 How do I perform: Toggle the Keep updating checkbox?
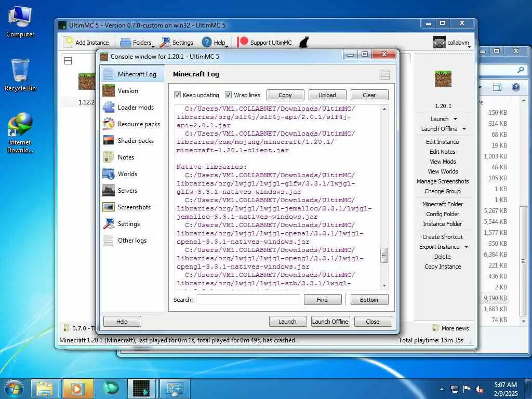(x=177, y=95)
